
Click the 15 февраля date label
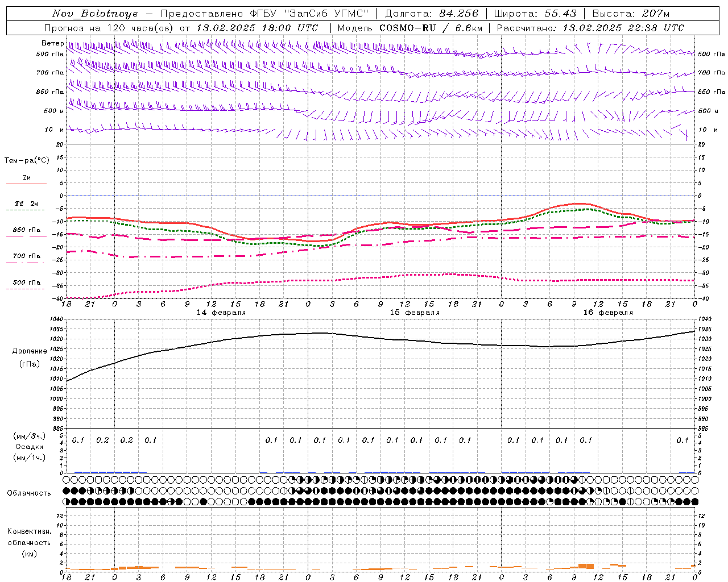415,313
